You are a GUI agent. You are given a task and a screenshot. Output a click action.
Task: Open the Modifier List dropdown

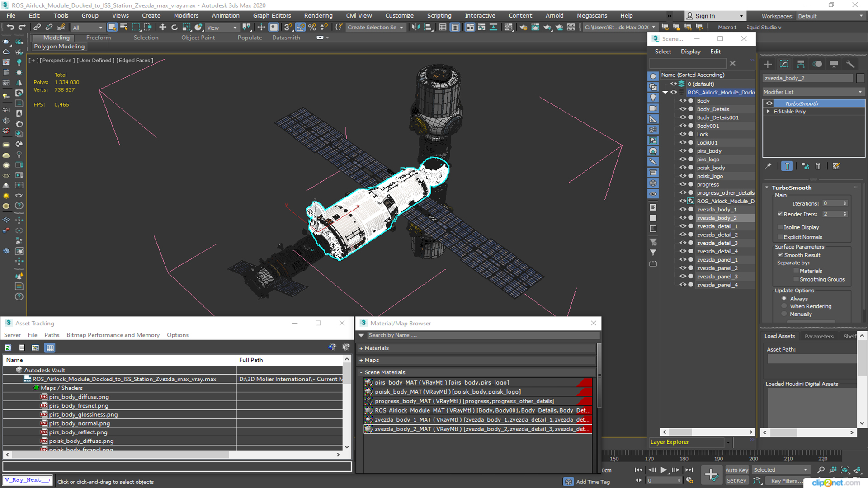(x=813, y=92)
